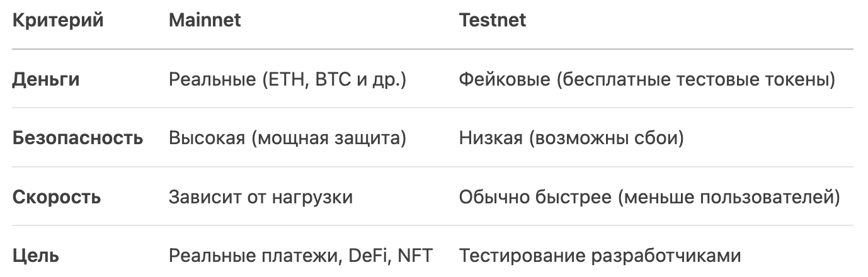This screenshot has width=868, height=277.
Task: Select the "Скорость" row label
Action: pos(57,197)
